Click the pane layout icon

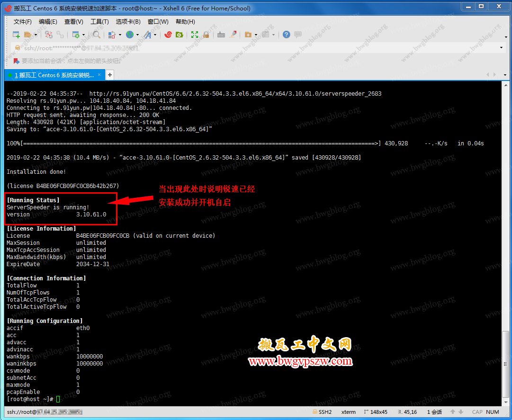265,35
